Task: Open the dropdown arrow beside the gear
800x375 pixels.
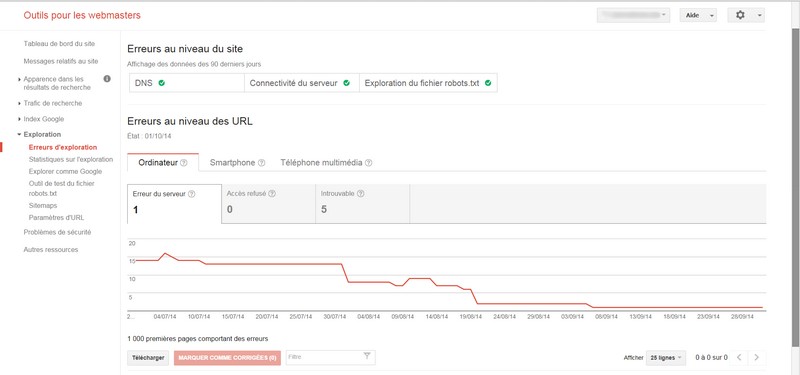Action: 760,15
